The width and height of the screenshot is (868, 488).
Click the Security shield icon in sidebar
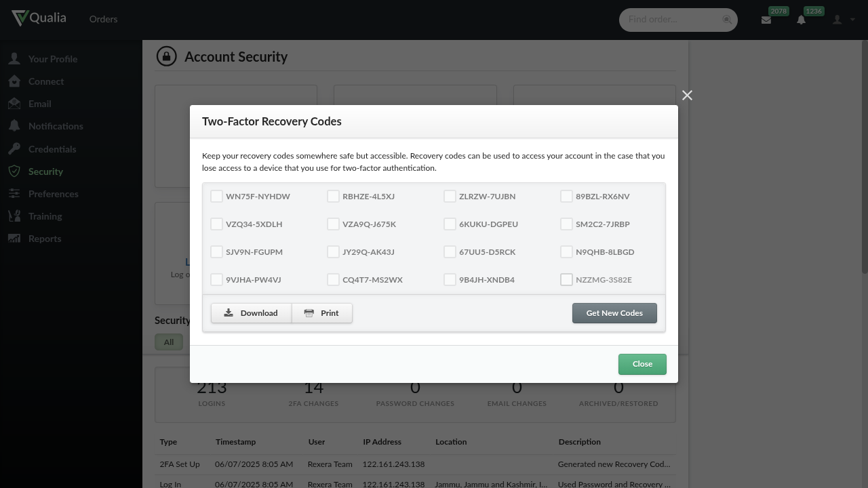(x=14, y=171)
